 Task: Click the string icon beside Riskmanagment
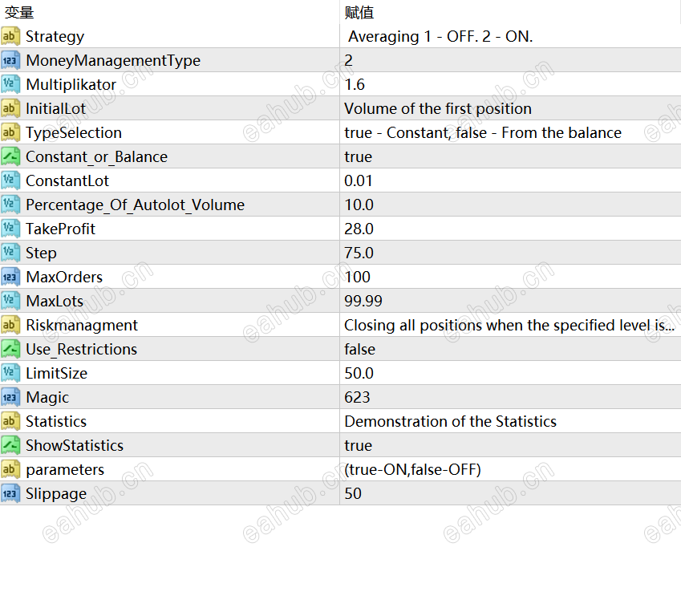coord(10,325)
